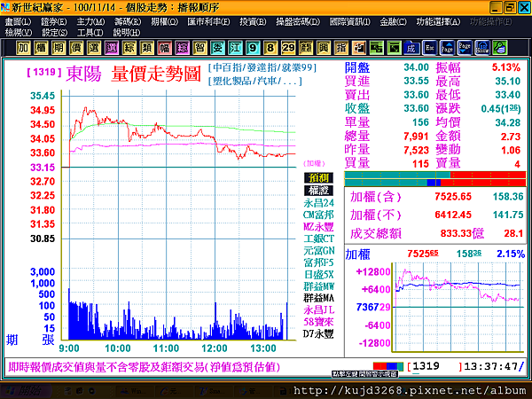
Task: Open the 國際資訊(I) menu
Action: click(x=350, y=21)
